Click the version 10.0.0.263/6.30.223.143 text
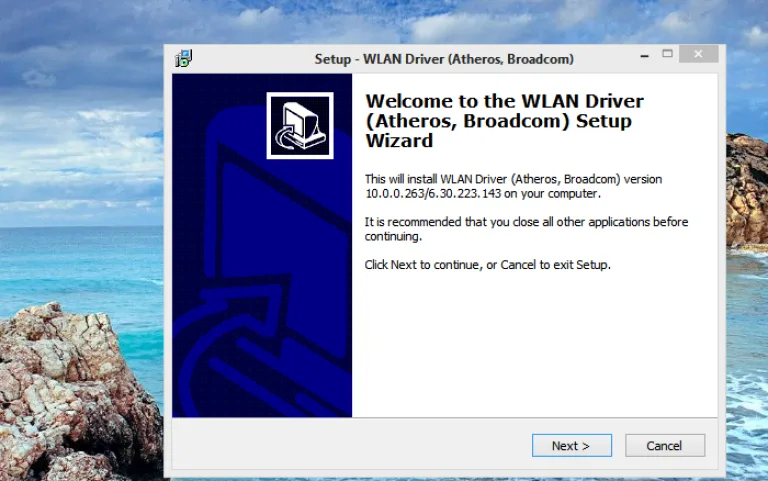 pos(433,193)
